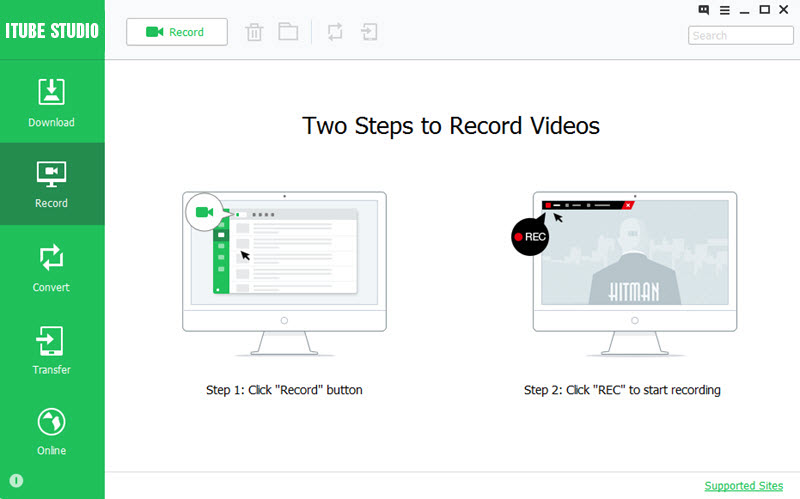Click the green Record button
Image resolution: width=800 pixels, height=499 pixels.
177,32
